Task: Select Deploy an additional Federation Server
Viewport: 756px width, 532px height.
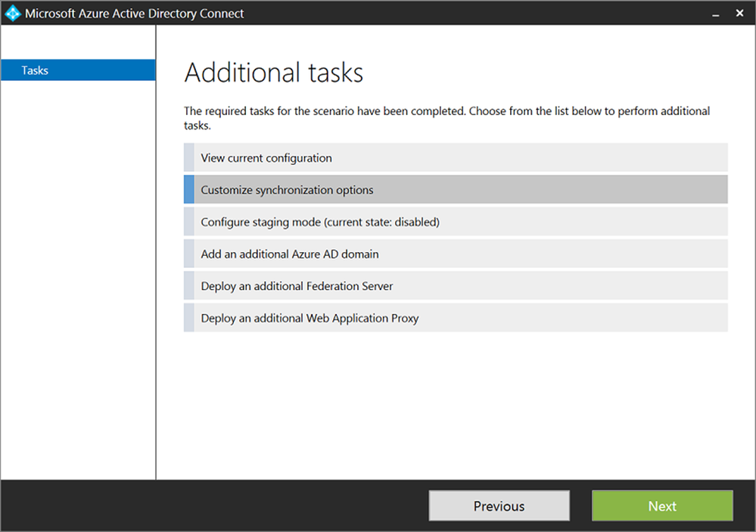Action: 456,286
